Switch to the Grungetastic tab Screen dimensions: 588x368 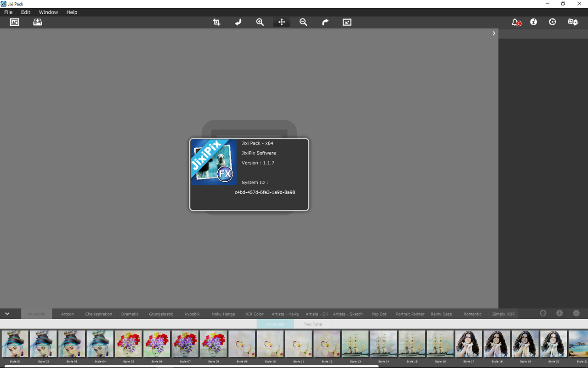click(161, 314)
